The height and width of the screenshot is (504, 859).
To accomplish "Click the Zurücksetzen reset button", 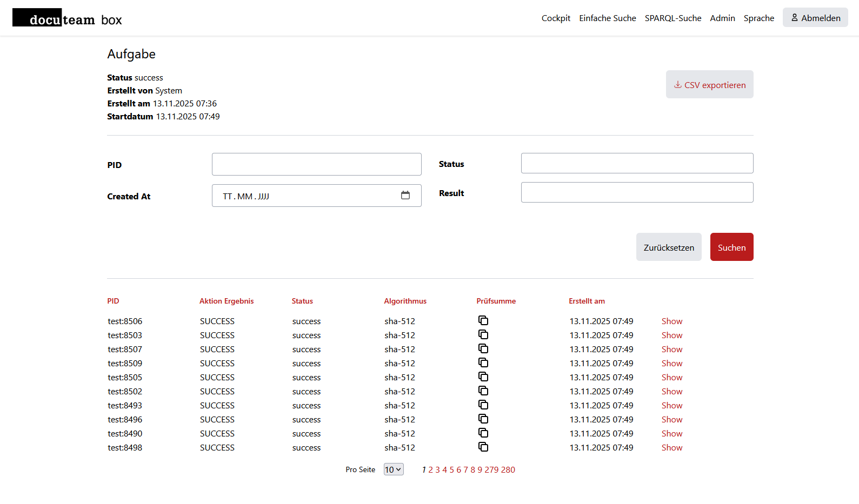I will tap(669, 247).
